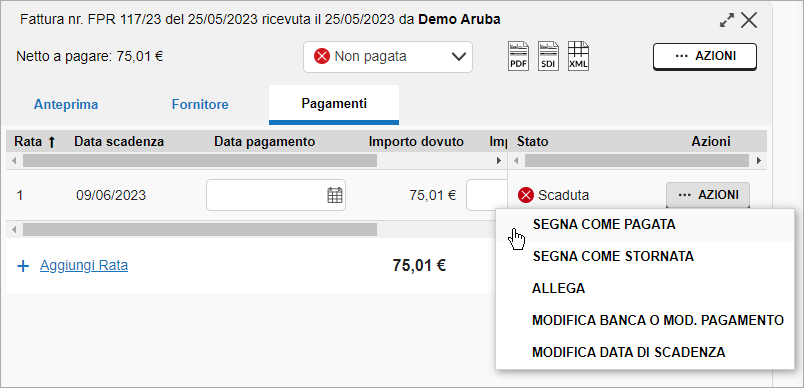804x388 pixels.
Task: Open the XML file icon
Action: point(578,56)
